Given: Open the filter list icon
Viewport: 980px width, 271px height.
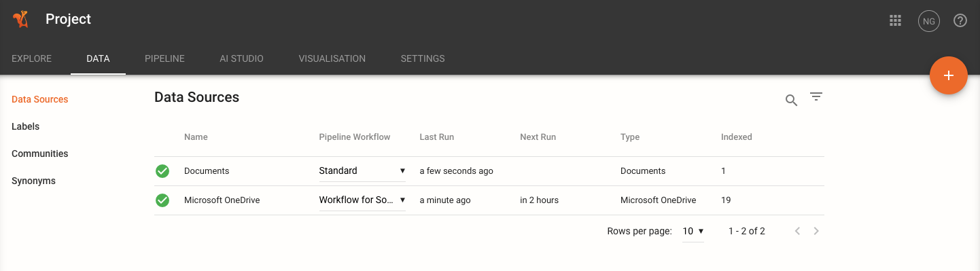Looking at the screenshot, I should [x=816, y=97].
